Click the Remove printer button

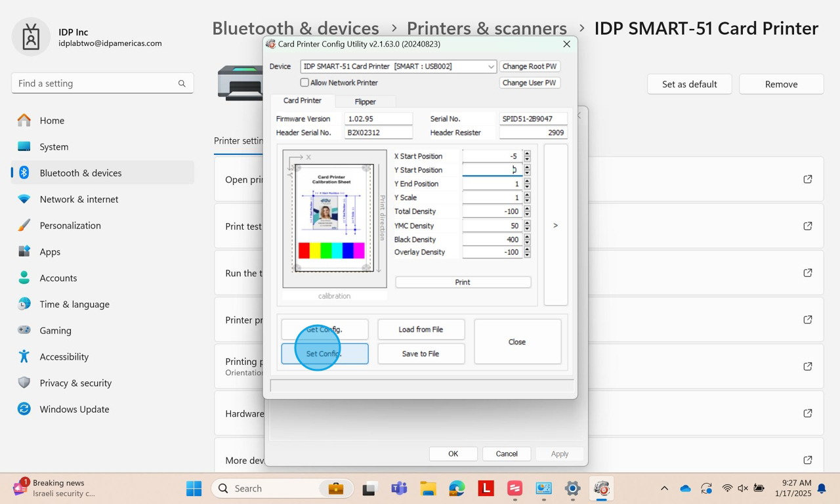click(x=781, y=84)
